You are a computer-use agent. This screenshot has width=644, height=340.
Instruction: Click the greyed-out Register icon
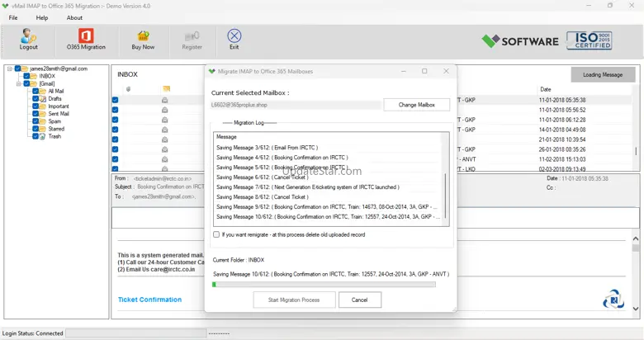[192, 36]
